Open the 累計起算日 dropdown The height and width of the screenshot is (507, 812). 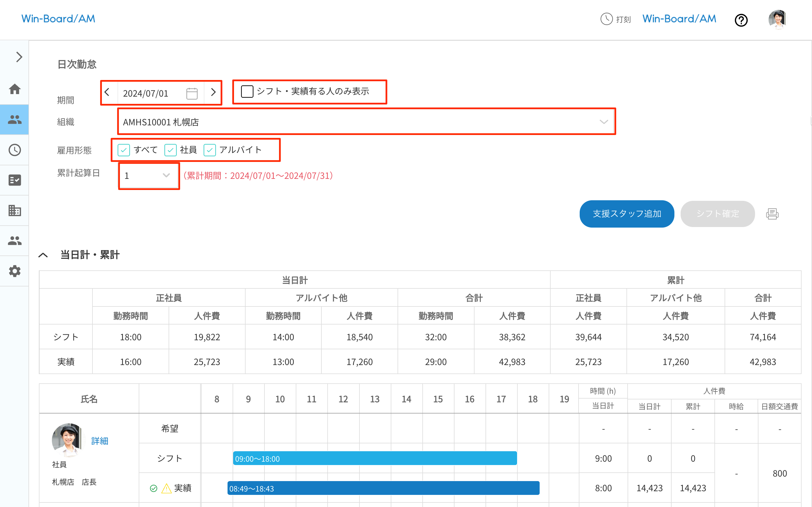148,176
